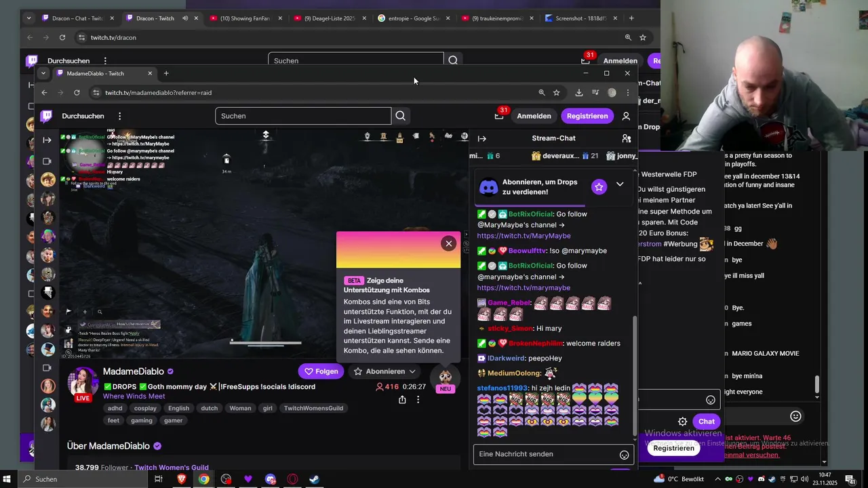Bookmark the madamediablo page with star
The image size is (868, 488).
pos(556,92)
